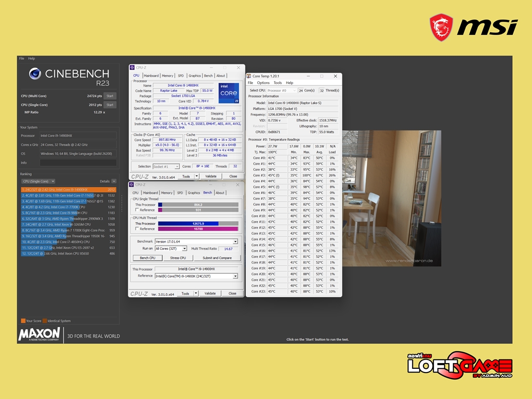Open the File menu in Cinebench
This screenshot has width=532, height=399.
(x=22, y=58)
